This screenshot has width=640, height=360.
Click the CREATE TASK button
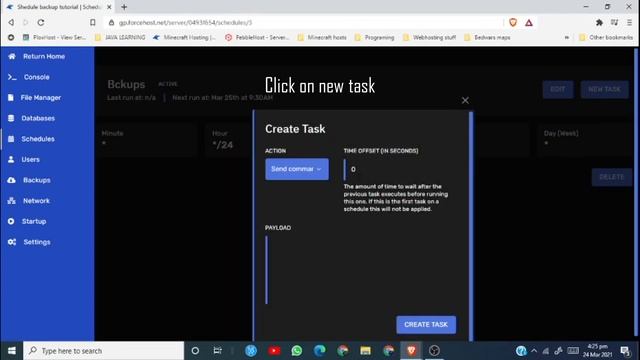(x=426, y=324)
